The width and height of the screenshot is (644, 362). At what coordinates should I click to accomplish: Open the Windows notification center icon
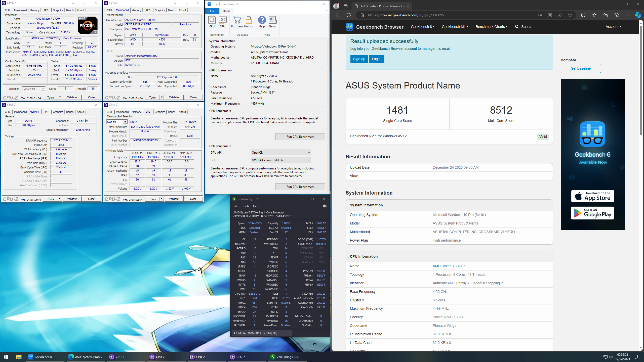(x=636, y=357)
